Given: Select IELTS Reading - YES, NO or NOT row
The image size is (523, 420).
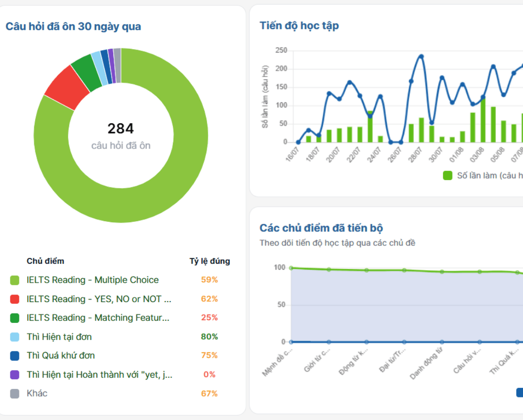Looking at the screenshot, I should point(99,299).
